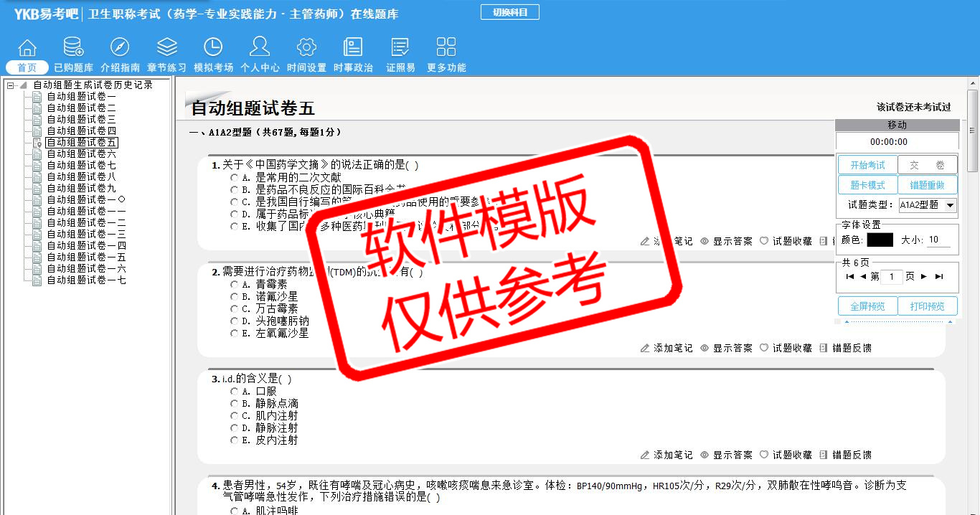Select option A 是常用的二次文献 for question 1
The width and height of the screenshot is (980, 515).
click(234, 177)
